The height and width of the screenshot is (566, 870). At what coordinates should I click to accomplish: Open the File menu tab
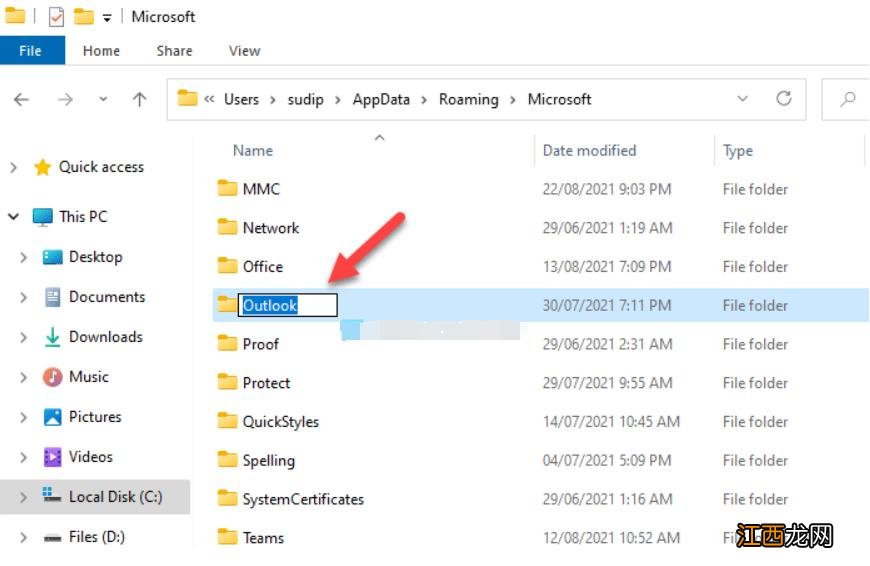32,50
